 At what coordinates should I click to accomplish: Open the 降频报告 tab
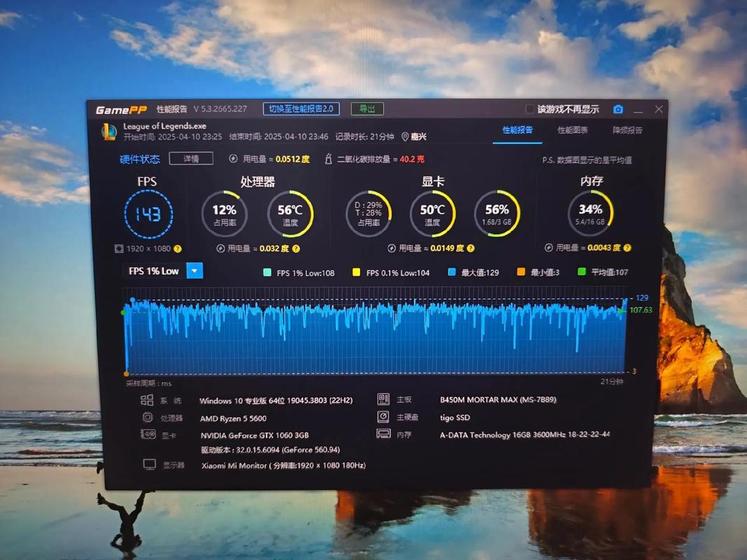627,130
